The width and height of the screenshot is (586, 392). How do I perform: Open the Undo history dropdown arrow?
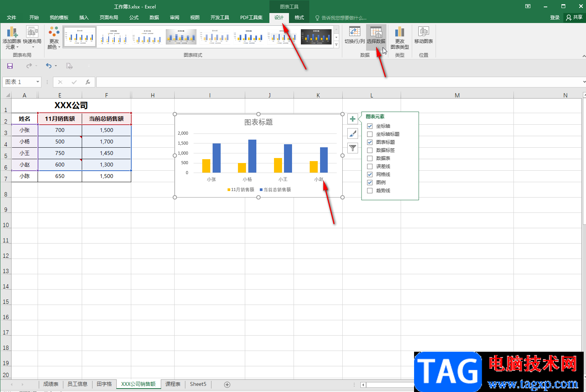56,66
